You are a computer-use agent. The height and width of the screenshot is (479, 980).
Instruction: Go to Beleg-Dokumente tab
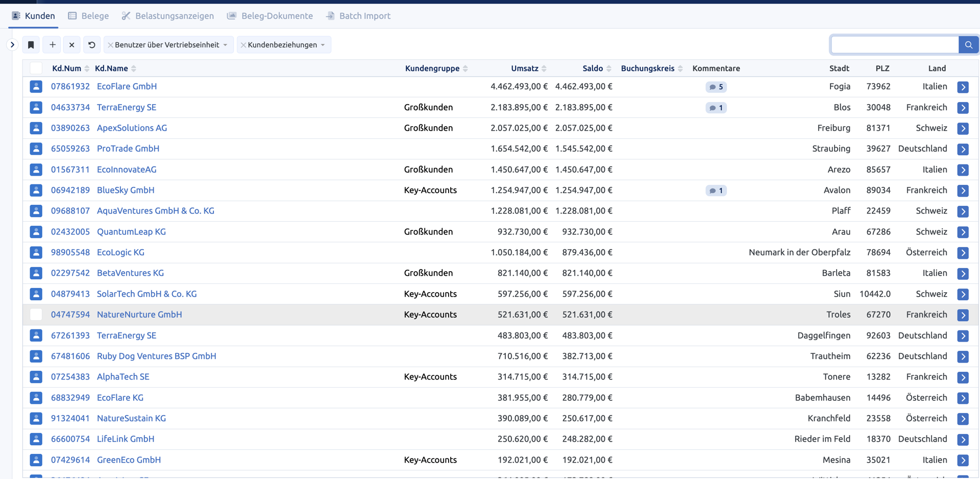tap(270, 16)
